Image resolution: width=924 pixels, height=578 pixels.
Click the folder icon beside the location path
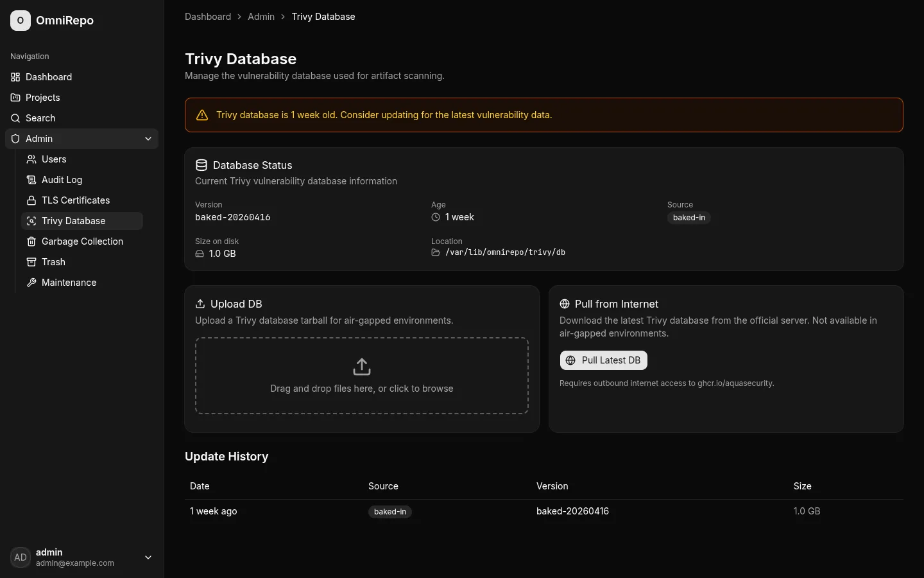point(436,252)
